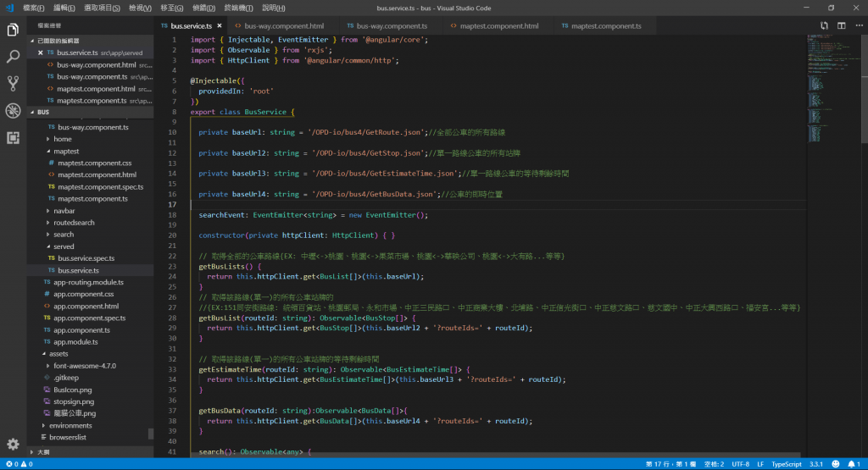
Task: Open the 檔案(F) menu
Action: (33, 8)
